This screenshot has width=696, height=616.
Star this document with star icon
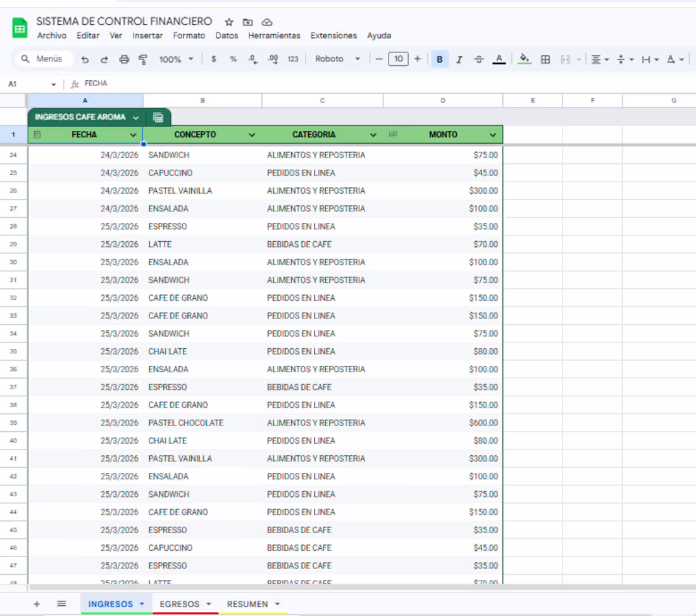[x=229, y=22]
